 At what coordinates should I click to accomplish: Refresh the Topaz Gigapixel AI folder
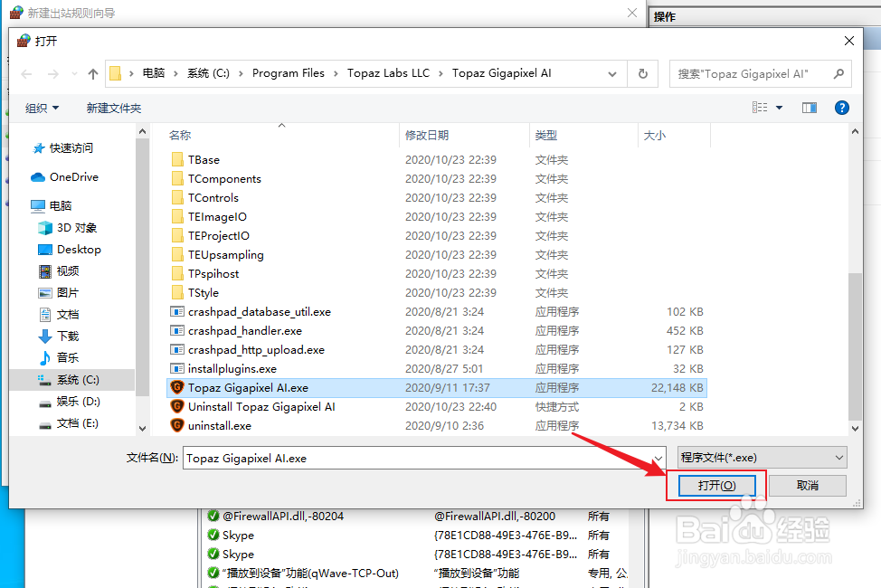(643, 73)
